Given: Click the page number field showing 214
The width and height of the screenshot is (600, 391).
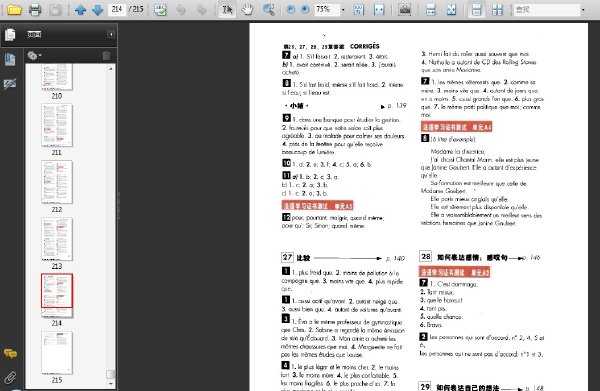Looking at the screenshot, I should tap(117, 9).
